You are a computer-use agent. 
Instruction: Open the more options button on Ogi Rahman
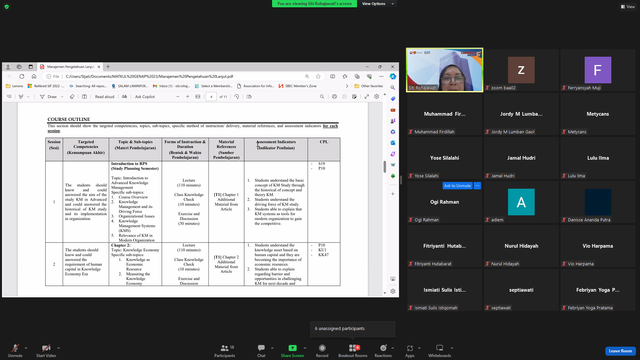point(477,186)
